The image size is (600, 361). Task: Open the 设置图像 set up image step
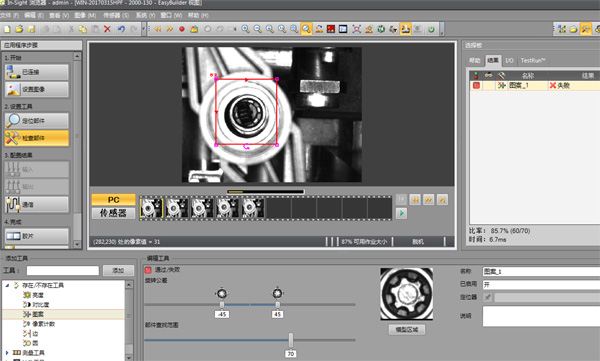[37, 89]
